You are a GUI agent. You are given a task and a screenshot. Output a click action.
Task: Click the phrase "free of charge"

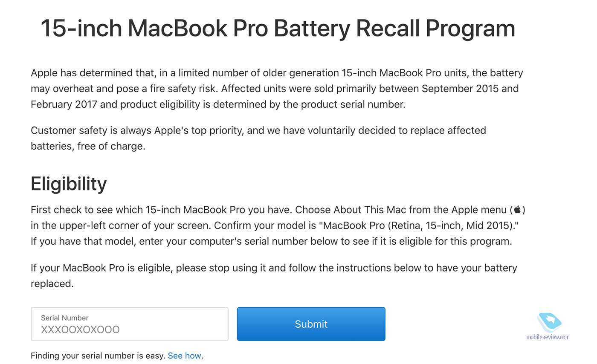(111, 147)
